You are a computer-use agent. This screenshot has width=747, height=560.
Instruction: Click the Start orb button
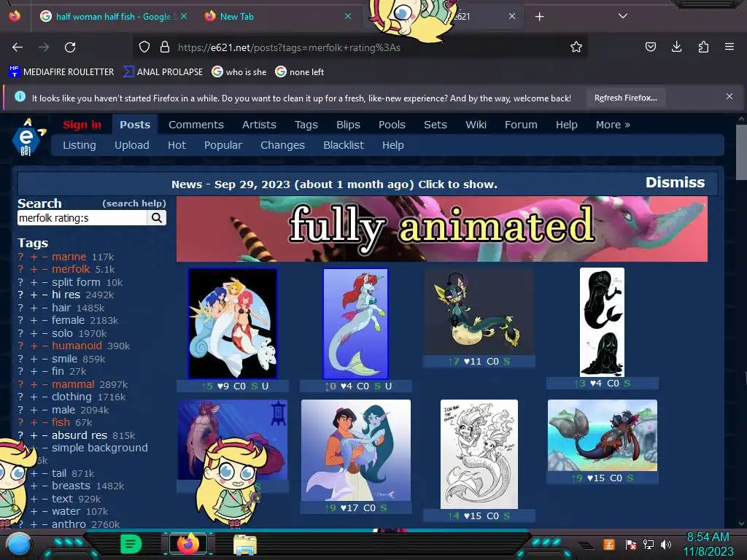point(18,545)
